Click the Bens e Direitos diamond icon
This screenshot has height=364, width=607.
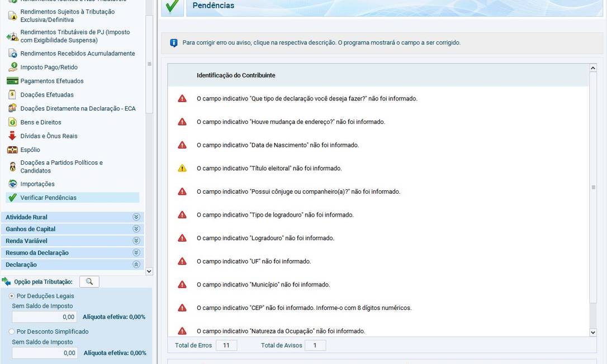(x=13, y=122)
